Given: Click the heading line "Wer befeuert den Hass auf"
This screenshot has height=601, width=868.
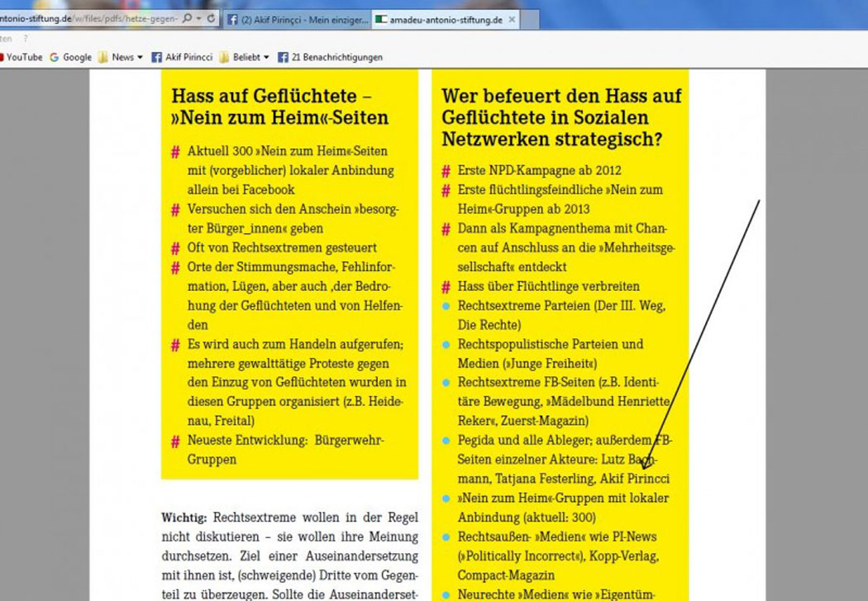Looking at the screenshot, I should pos(561,96).
